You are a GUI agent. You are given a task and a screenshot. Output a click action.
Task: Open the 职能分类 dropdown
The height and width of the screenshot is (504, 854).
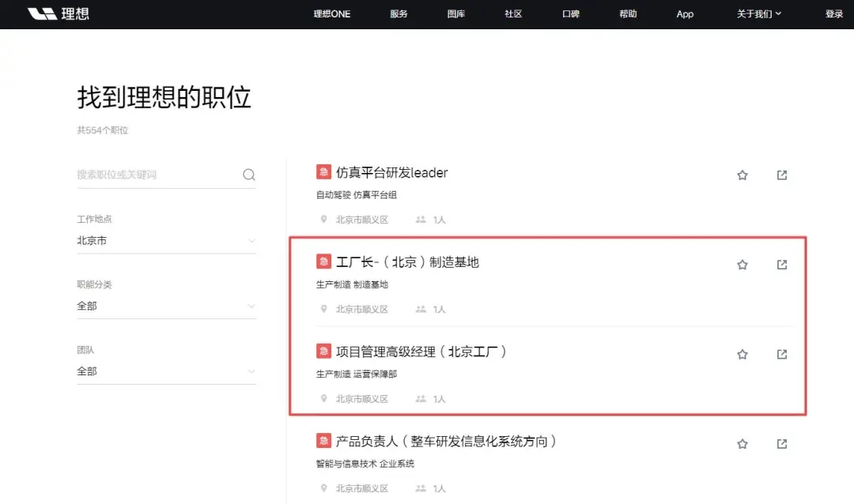pos(166,306)
